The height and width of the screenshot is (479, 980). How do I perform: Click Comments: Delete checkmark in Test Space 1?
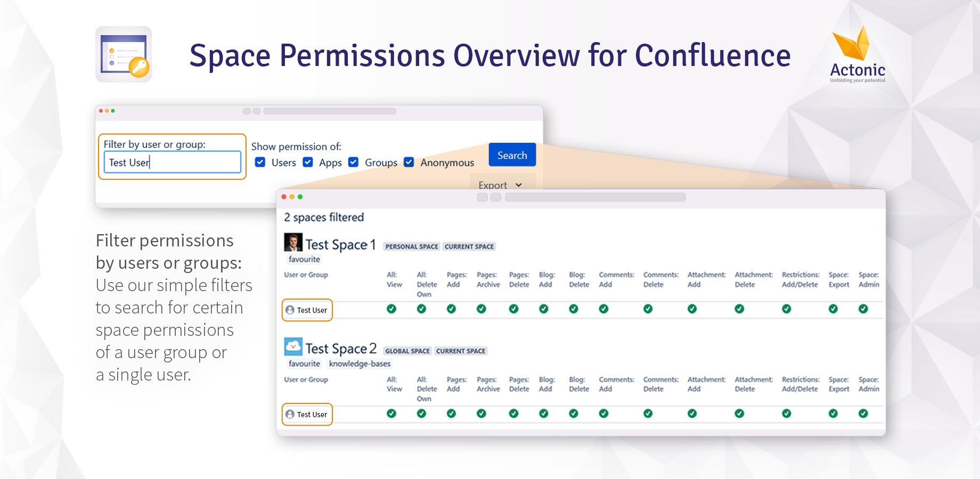[648, 309]
